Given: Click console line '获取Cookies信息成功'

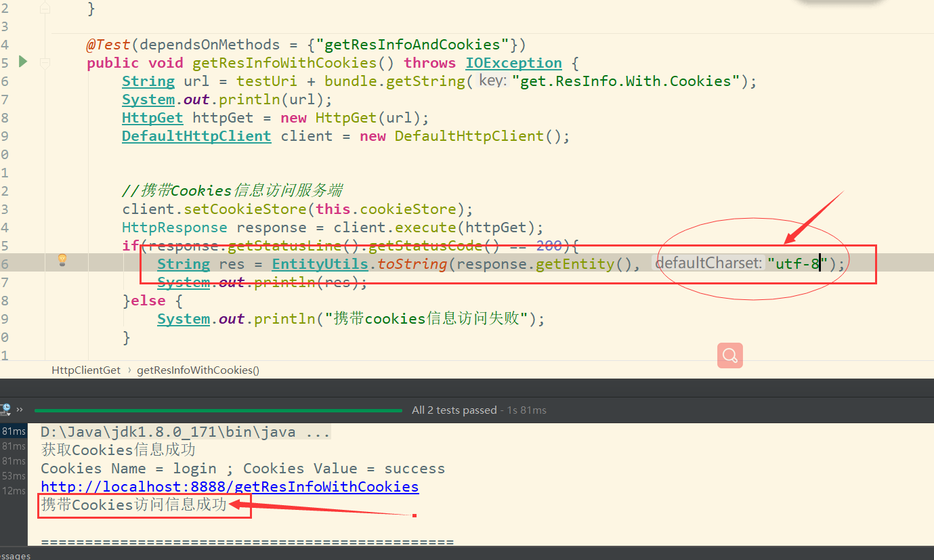Looking at the screenshot, I should pos(118,450).
